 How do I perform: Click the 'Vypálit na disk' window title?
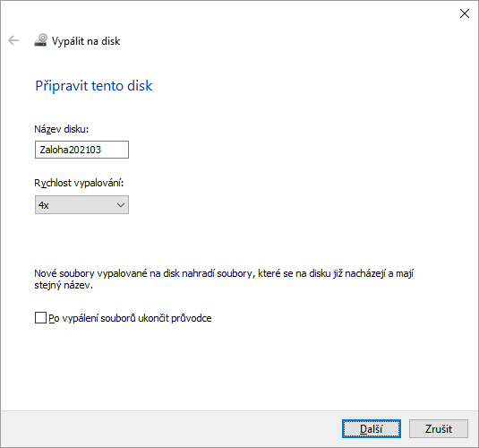click(x=86, y=41)
